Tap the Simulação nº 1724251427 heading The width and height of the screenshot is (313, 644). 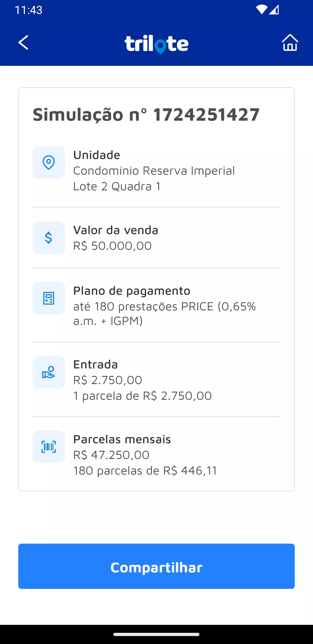coord(146,115)
